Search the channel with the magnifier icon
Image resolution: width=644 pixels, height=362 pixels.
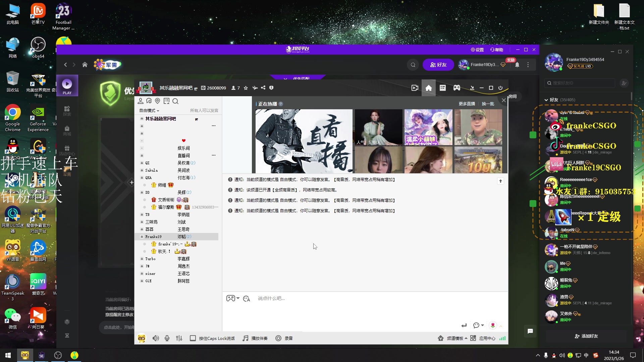coord(175,101)
